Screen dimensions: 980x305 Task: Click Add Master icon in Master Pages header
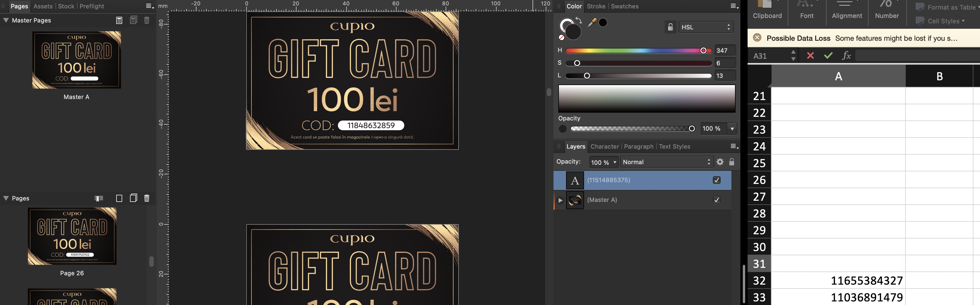point(119,20)
